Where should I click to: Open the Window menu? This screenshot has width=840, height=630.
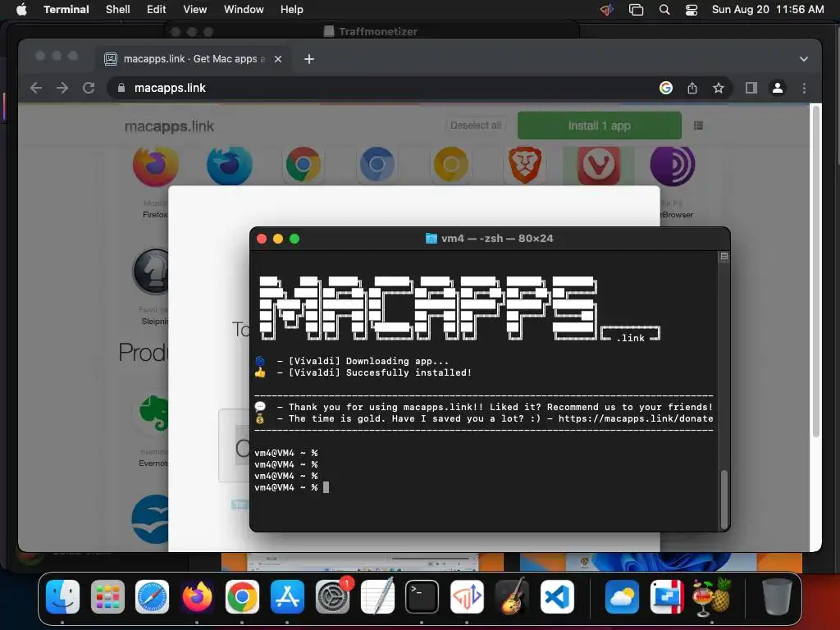243,9
